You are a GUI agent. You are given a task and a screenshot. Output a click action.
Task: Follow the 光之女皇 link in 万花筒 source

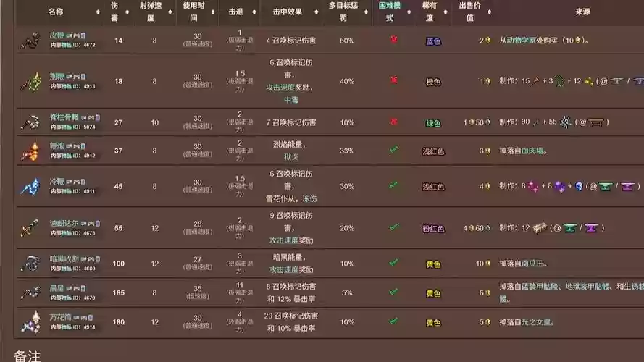[538, 322]
